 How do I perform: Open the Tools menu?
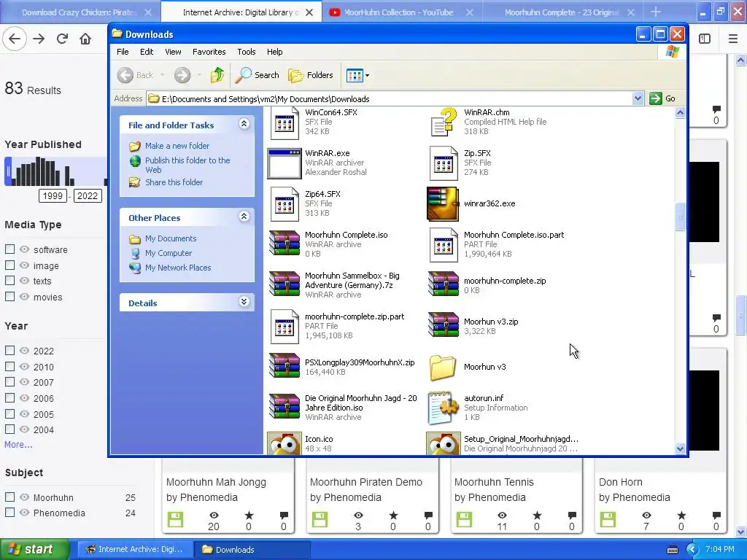(247, 52)
